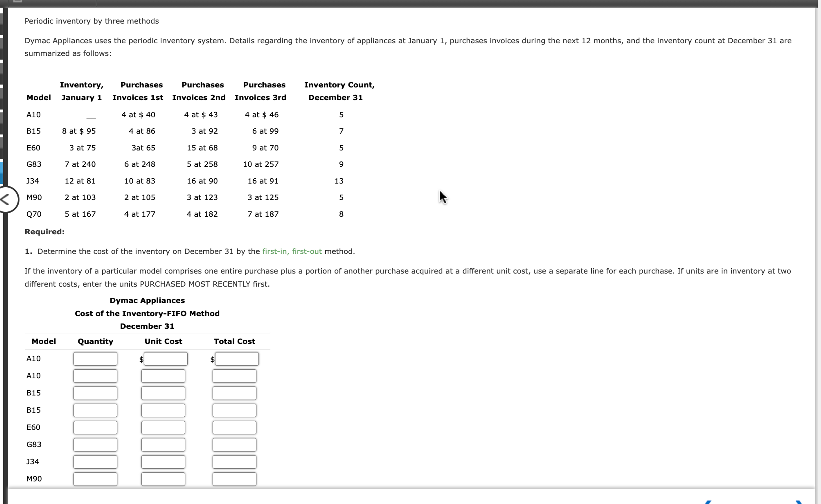Image resolution: width=821 pixels, height=504 pixels.
Task: Click the G83 Quantity input field
Action: [95, 444]
